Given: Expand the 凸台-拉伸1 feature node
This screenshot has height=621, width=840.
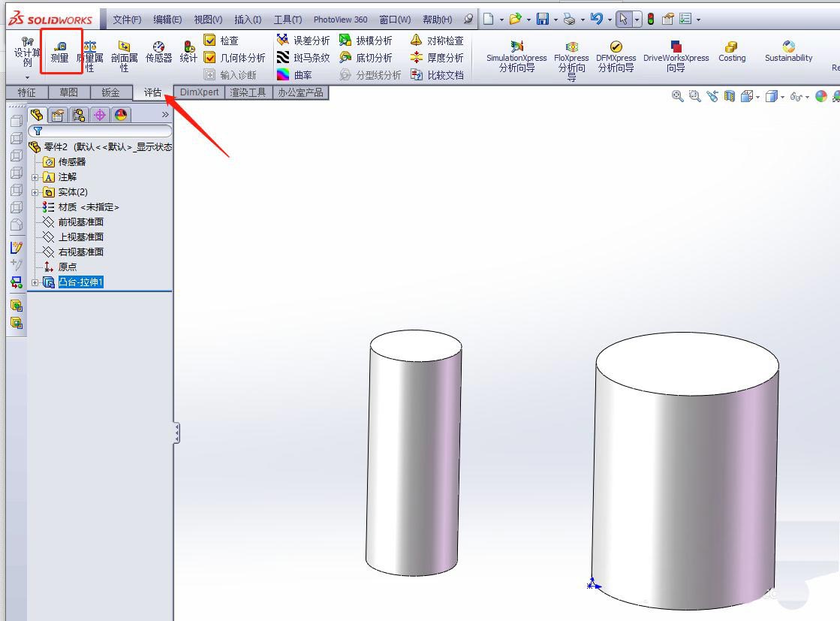Looking at the screenshot, I should click(x=35, y=282).
